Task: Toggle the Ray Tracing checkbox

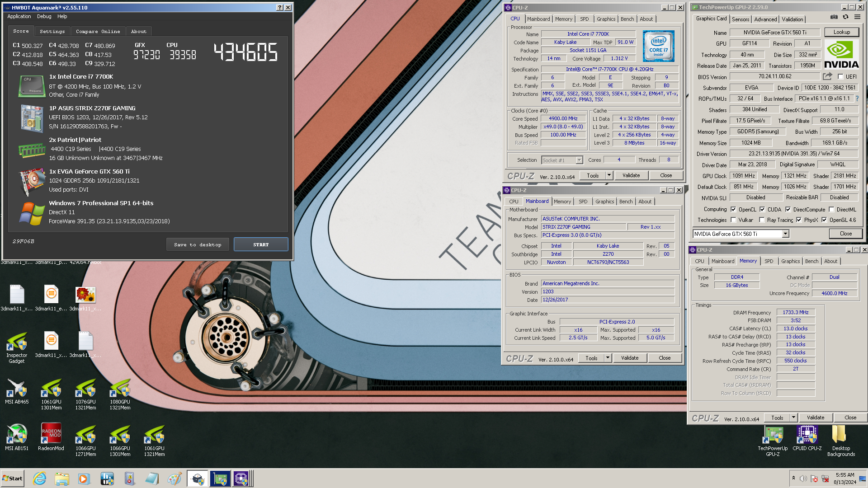Action: [762, 220]
